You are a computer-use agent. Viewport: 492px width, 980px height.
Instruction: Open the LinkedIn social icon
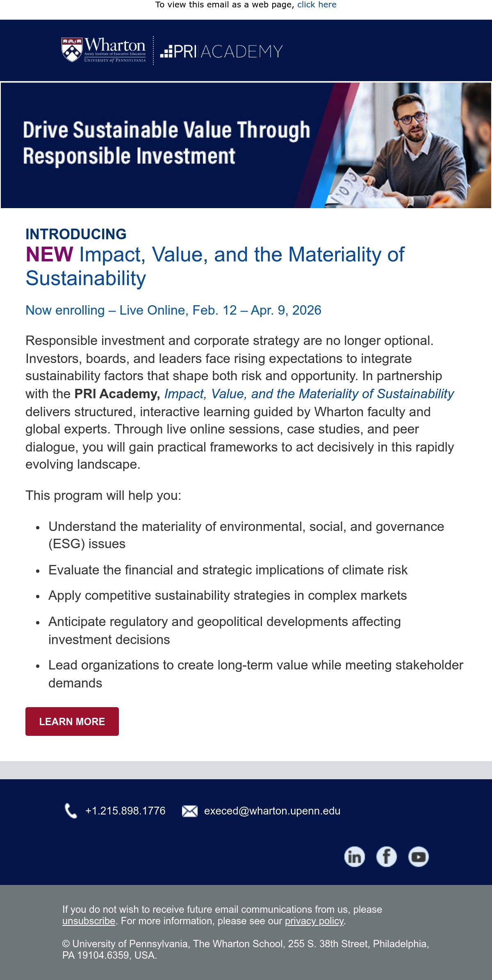click(x=354, y=857)
